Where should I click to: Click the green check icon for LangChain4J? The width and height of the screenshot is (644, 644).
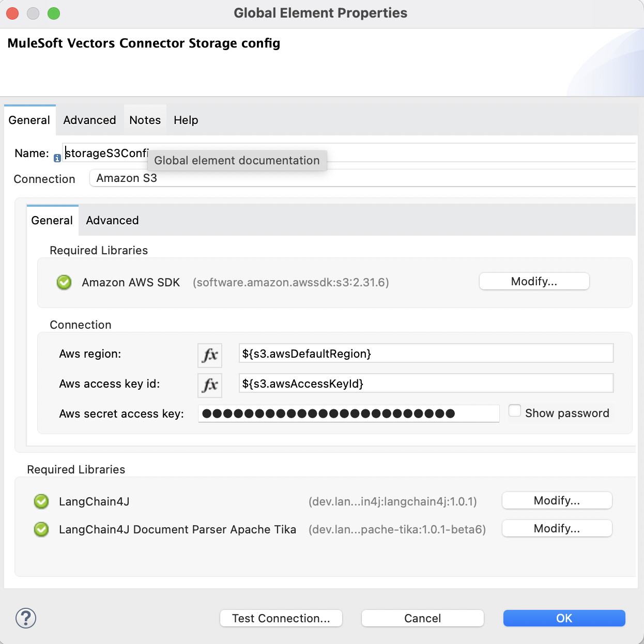(41, 501)
